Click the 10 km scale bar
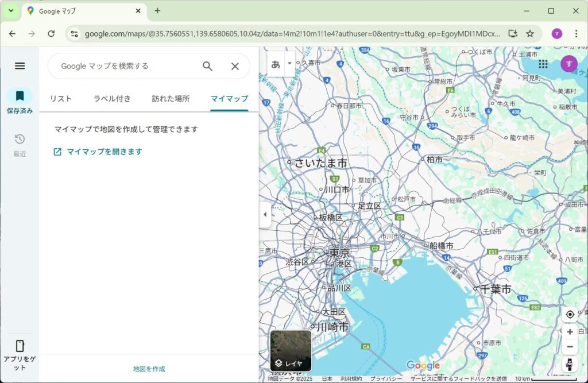The width and height of the screenshot is (588, 383). pyautogui.click(x=546, y=378)
